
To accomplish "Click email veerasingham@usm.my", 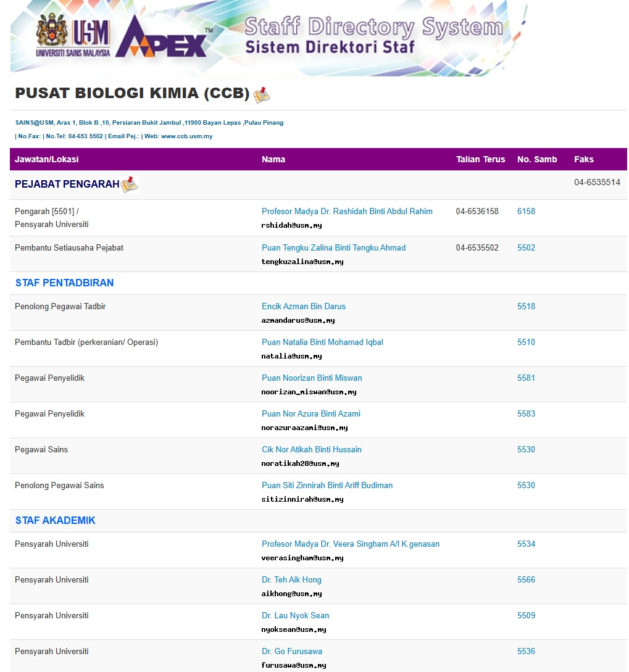I will click(x=302, y=558).
